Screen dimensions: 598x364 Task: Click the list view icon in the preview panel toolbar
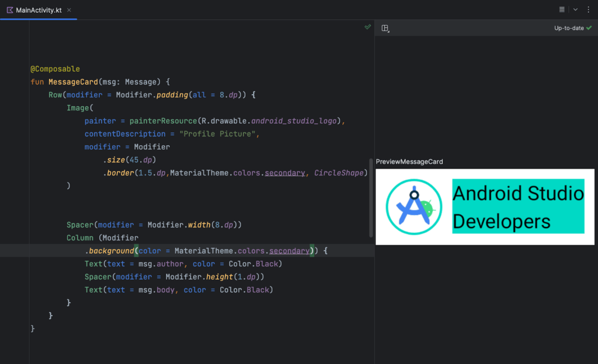[x=562, y=9]
